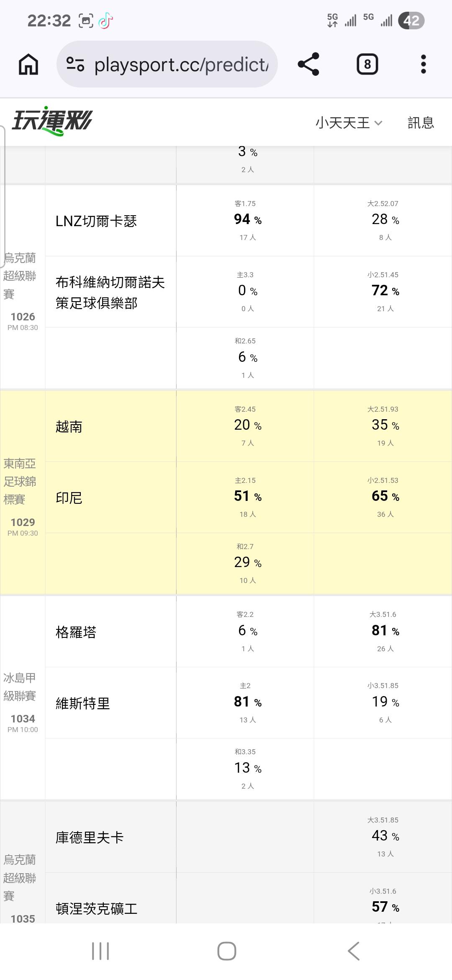Image resolution: width=452 pixels, height=980 pixels.
Task: Open the tab switcher showing 8
Action: (x=367, y=64)
